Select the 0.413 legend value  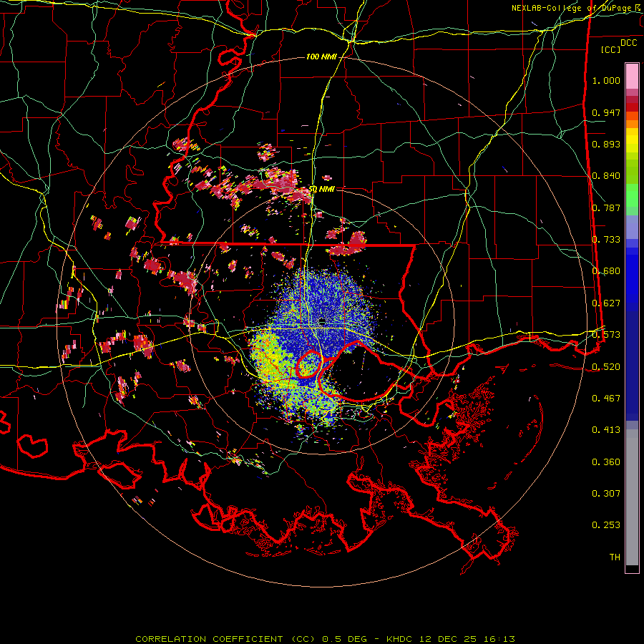(x=606, y=430)
